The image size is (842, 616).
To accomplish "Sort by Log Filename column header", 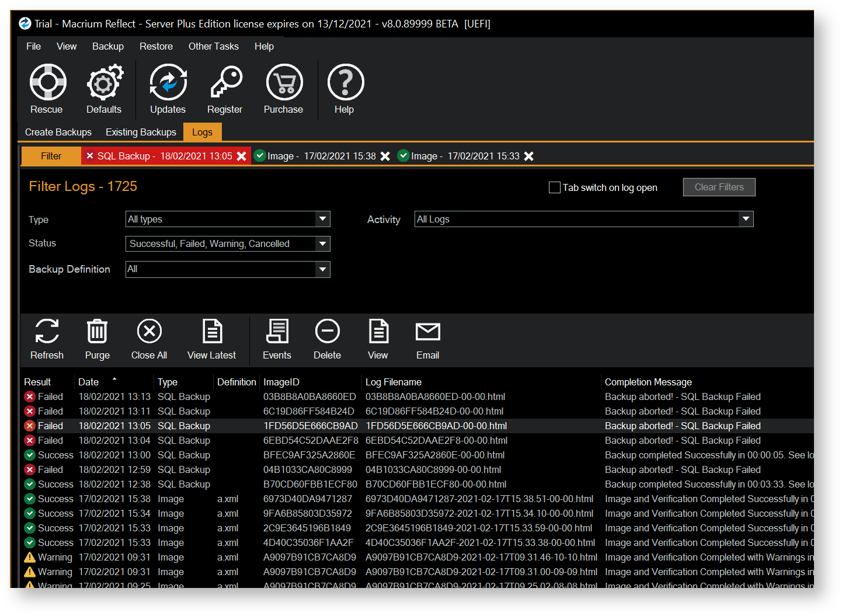I will click(394, 382).
